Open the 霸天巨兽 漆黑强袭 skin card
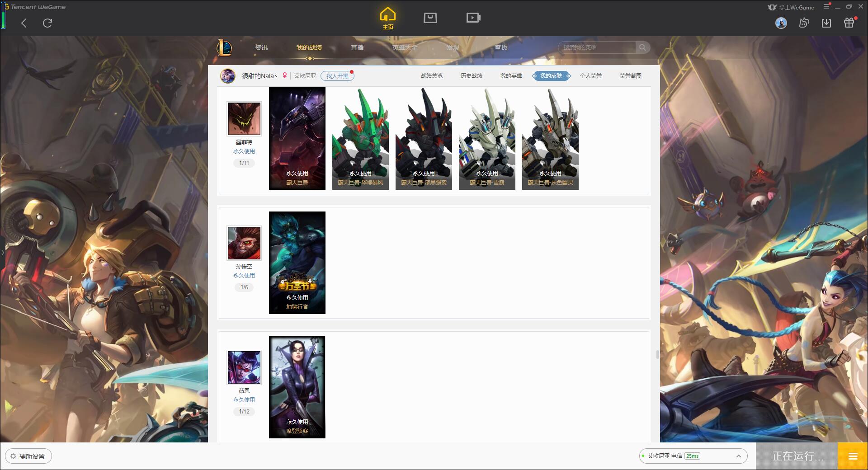Image resolution: width=868 pixels, height=470 pixels. pos(424,138)
